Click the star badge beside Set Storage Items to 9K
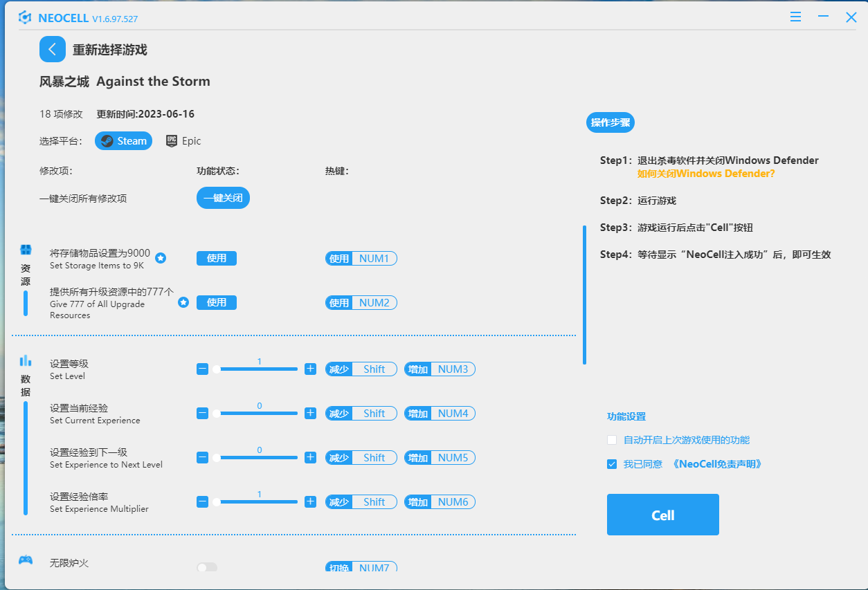This screenshot has height=590, width=868. tap(161, 258)
